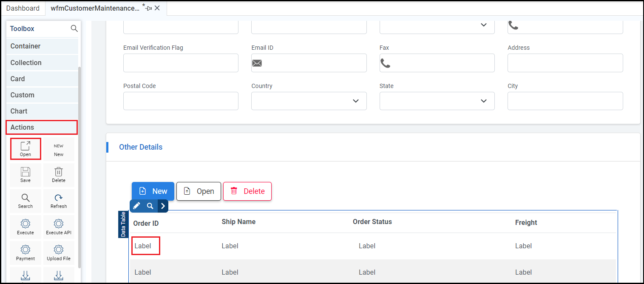Select the Refresh action tool
644x284 pixels.
point(59,201)
